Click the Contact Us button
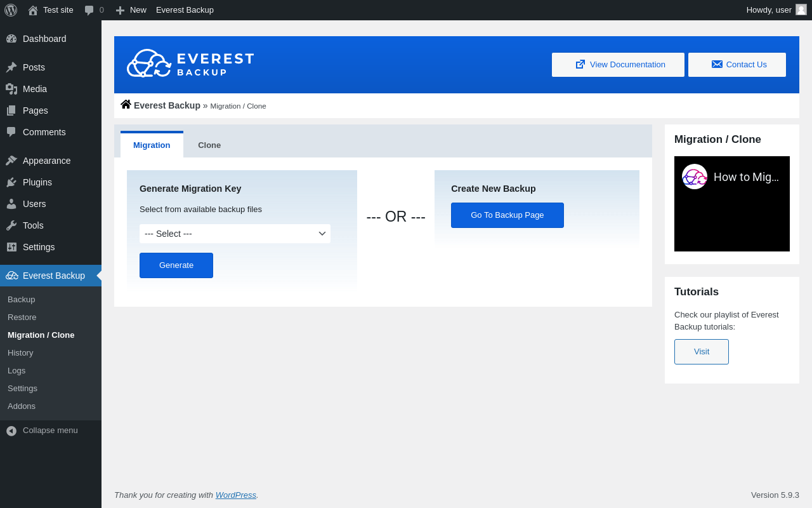This screenshot has width=812, height=508. (737, 65)
